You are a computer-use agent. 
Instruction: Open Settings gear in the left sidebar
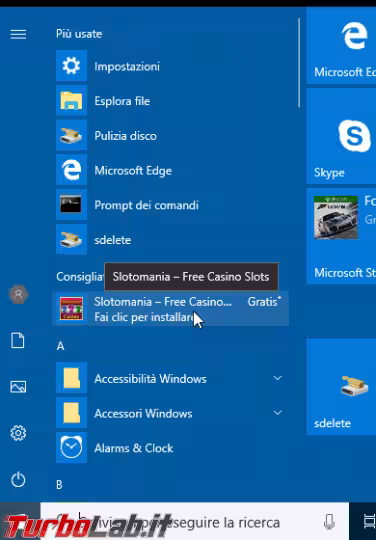click(x=18, y=433)
